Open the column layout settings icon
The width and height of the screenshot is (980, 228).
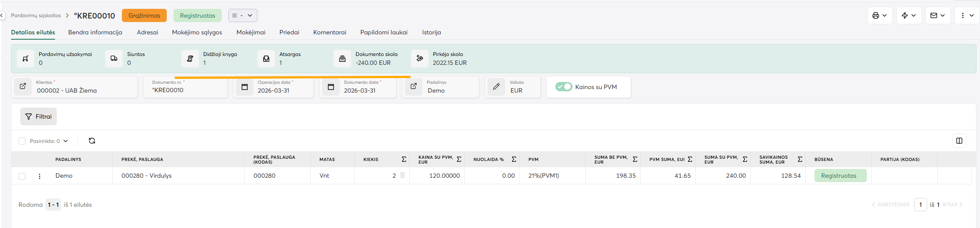[959, 141]
